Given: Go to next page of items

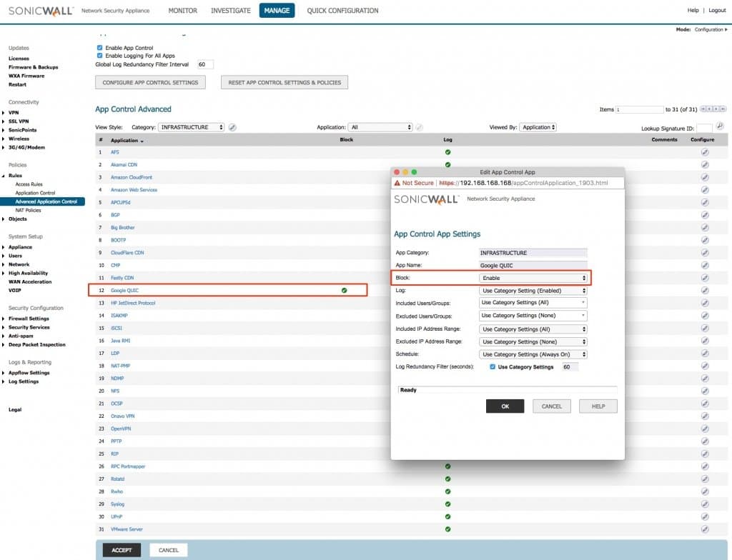Looking at the screenshot, I should (x=716, y=109).
